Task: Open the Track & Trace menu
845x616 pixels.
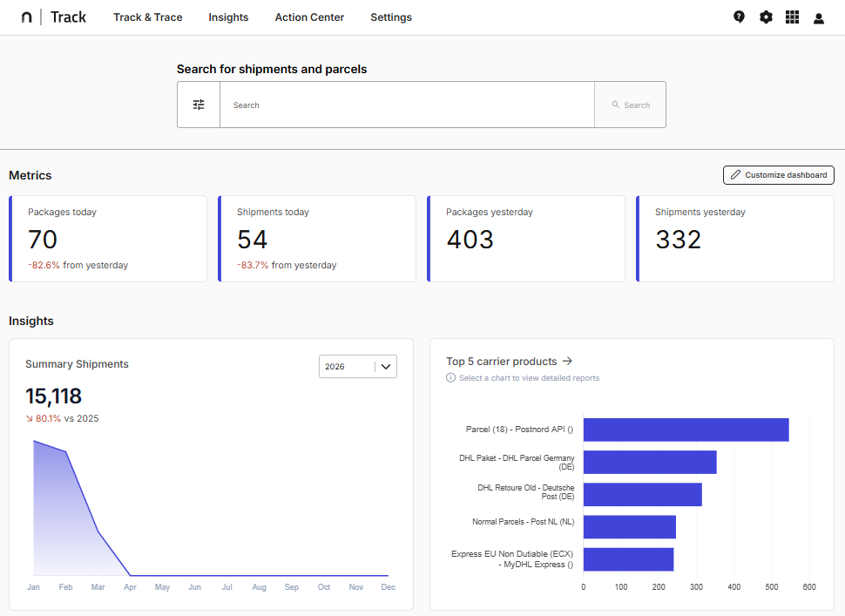Action: click(147, 17)
